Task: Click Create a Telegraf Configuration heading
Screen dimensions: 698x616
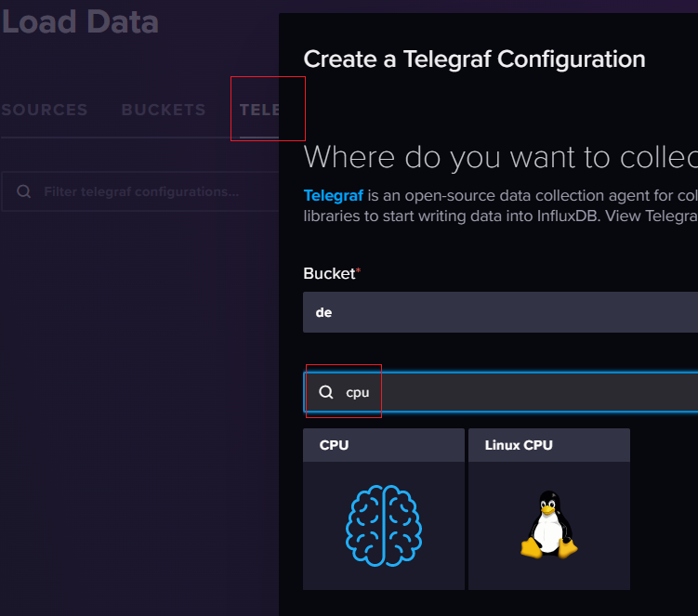Action: [x=475, y=59]
